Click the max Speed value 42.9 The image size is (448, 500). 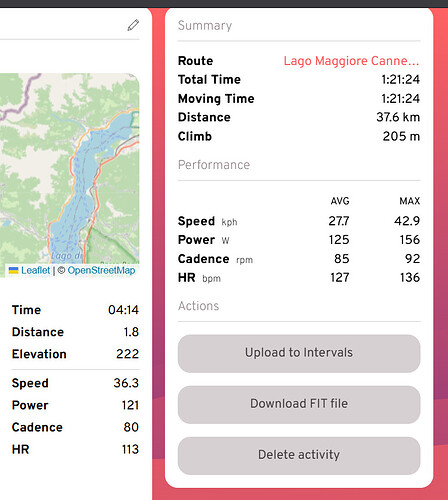pos(407,221)
